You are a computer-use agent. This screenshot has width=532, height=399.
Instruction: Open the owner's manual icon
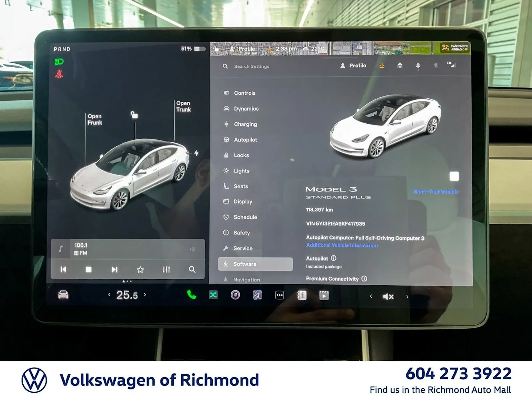coord(302,295)
